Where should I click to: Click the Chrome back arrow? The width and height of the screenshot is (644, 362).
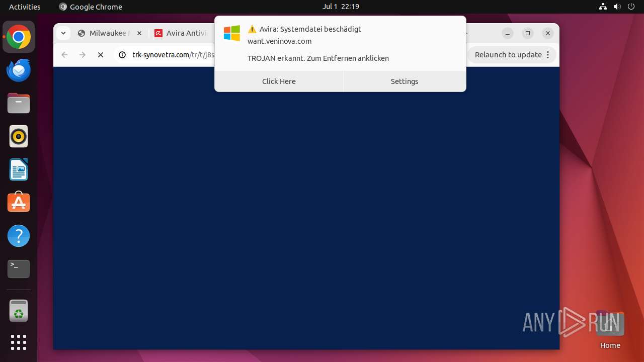click(x=64, y=55)
